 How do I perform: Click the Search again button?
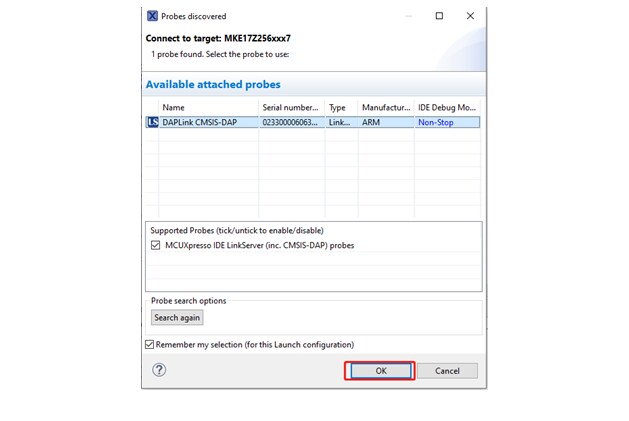point(177,317)
